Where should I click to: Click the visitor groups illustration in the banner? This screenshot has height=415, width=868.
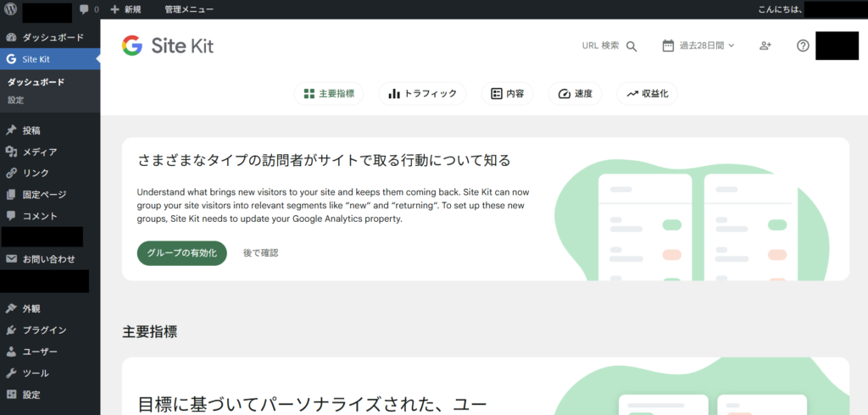click(692, 219)
